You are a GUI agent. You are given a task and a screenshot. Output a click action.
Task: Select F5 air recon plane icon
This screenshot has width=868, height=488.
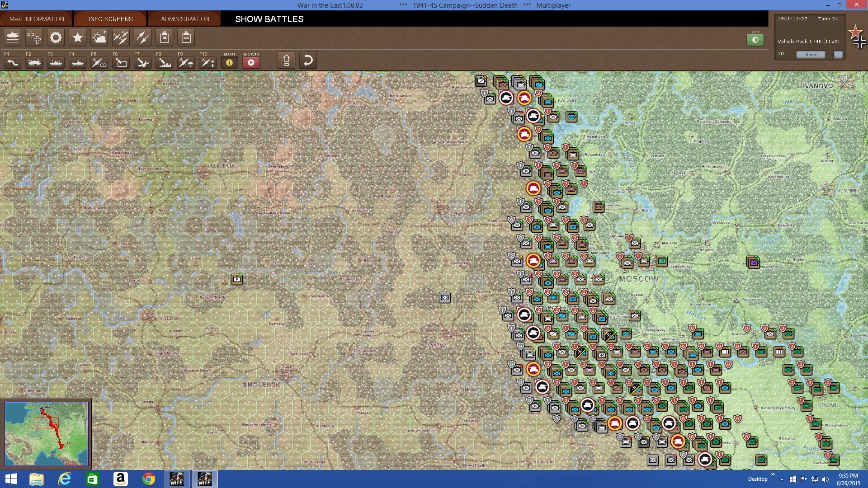pos(99,62)
